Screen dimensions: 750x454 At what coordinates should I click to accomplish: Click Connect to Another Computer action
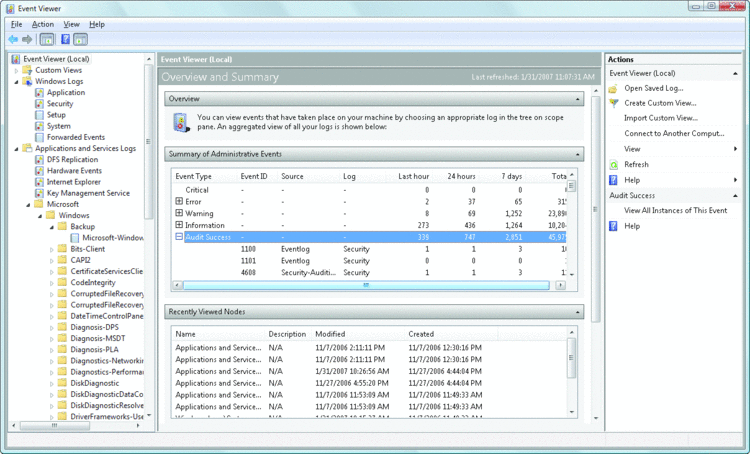coord(674,133)
